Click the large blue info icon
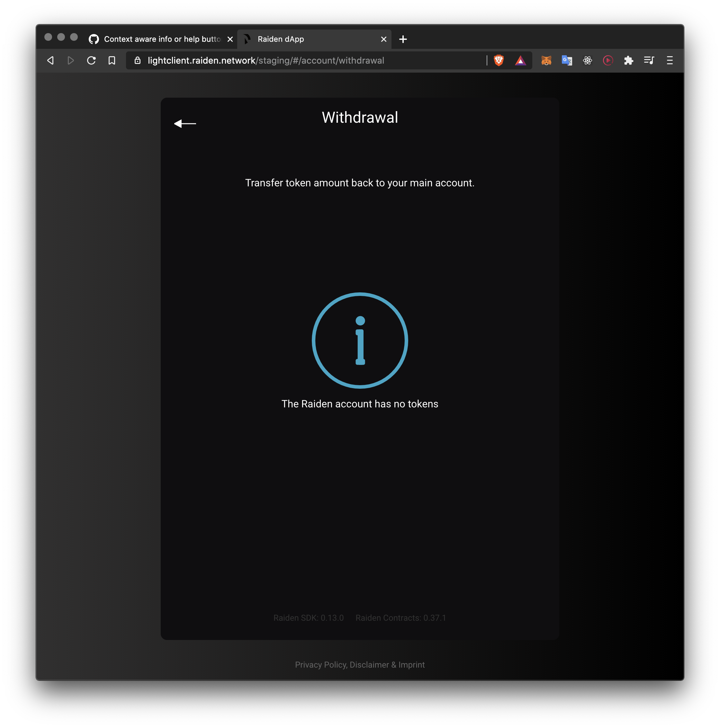 coord(360,340)
